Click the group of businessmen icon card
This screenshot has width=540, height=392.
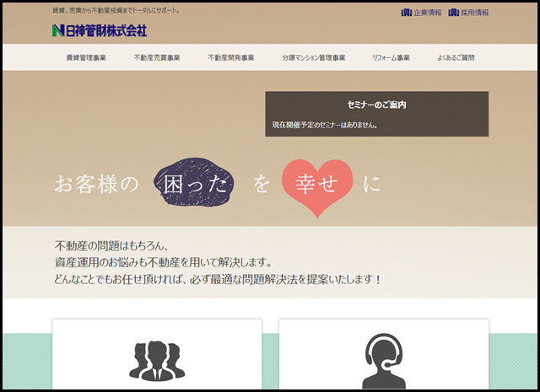coord(157,354)
